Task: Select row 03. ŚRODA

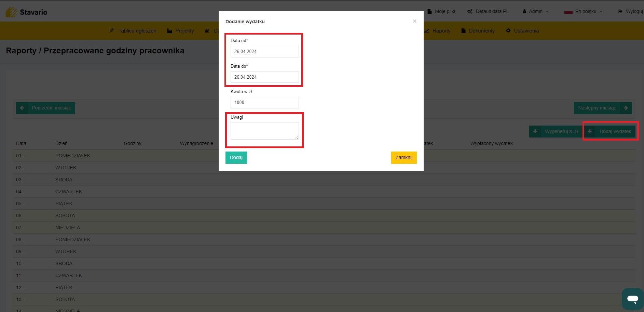Action: (324, 180)
